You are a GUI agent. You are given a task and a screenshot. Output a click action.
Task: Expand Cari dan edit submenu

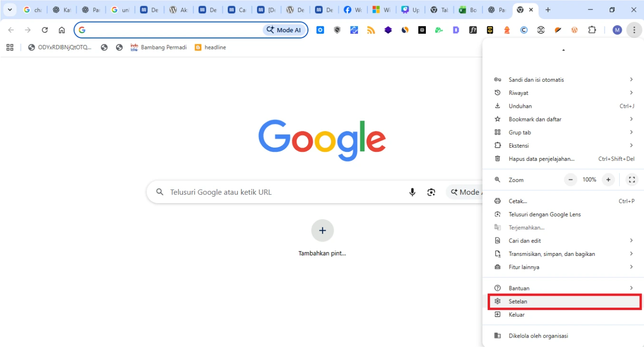[563, 241]
